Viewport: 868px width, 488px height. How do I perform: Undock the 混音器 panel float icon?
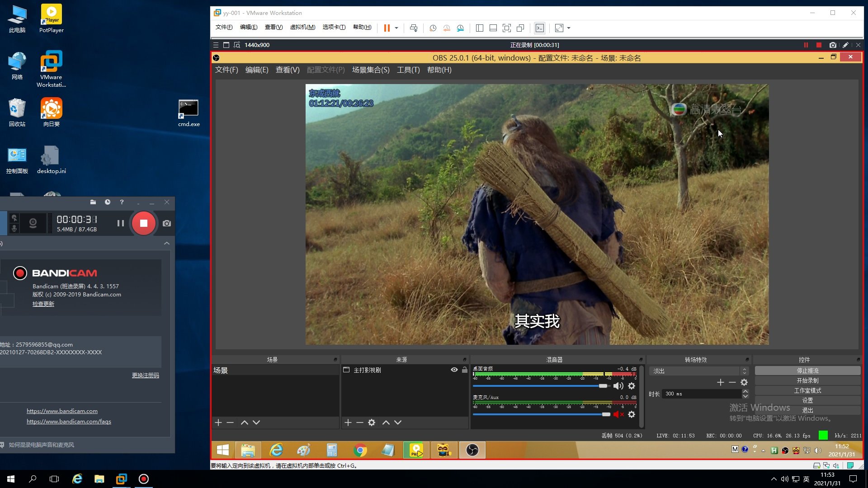pos(641,360)
